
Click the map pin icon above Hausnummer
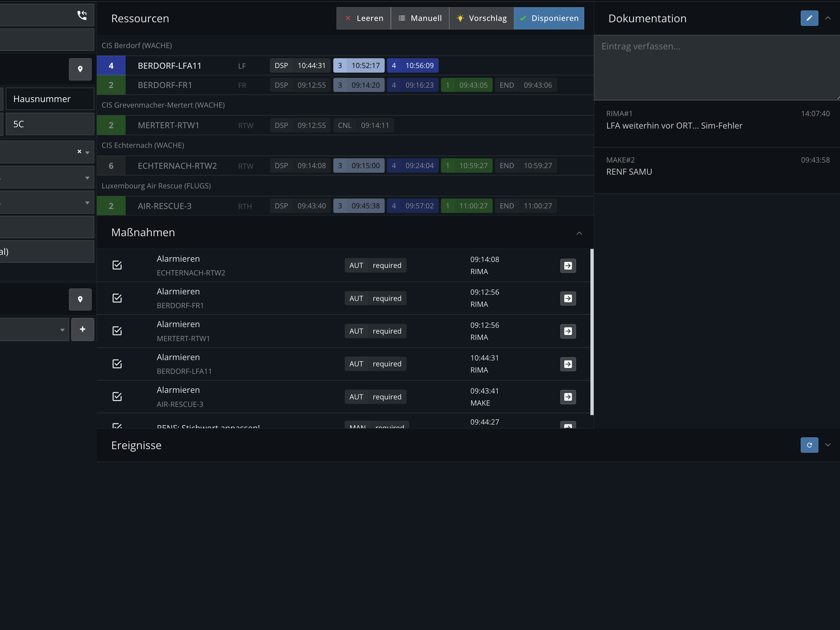coord(80,69)
